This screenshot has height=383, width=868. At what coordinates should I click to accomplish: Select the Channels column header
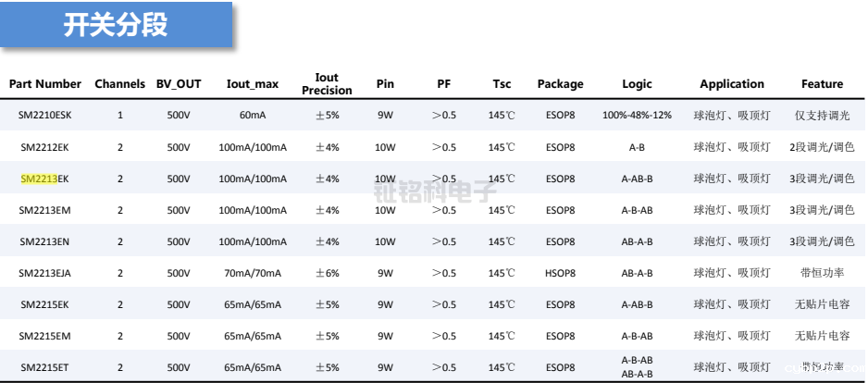119,84
